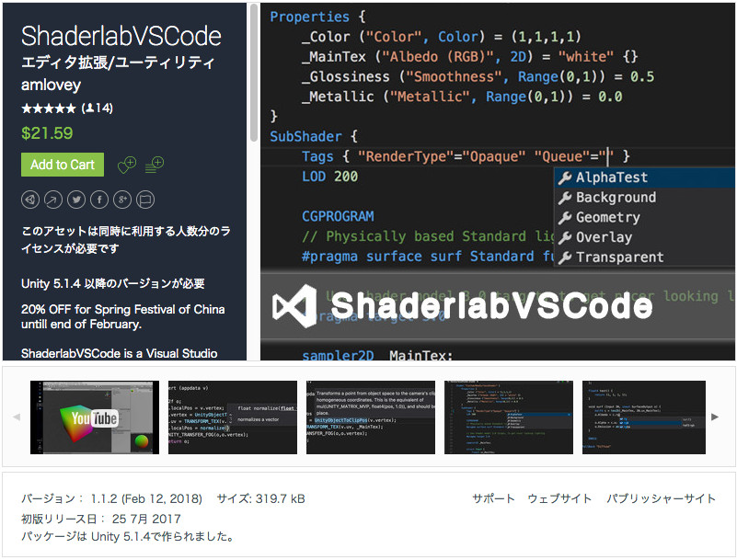This screenshot has height=560, width=737.
Task: Select the normalize tooltip screenshot thumbnail
Action: [x=233, y=417]
